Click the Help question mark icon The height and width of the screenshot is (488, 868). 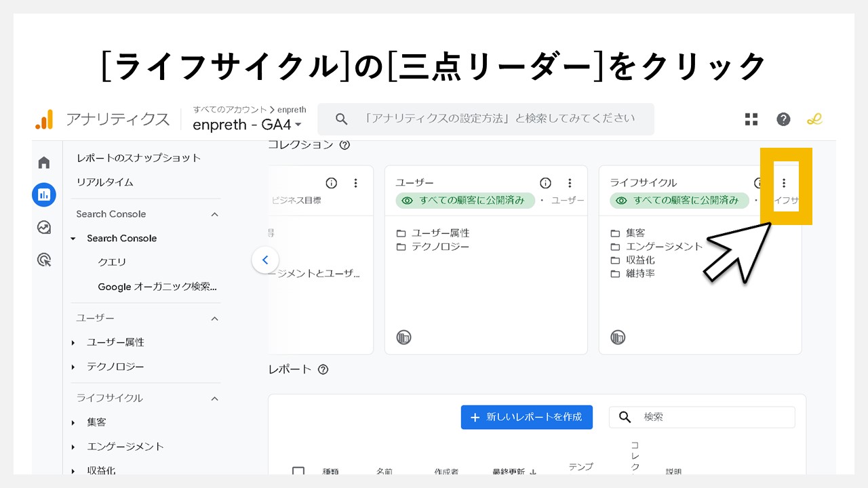pos(783,119)
